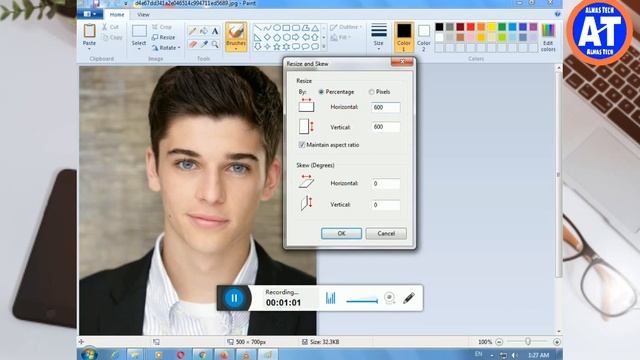Open the Rotate dropdown
Image resolution: width=640 pixels, height=360 pixels.
click(166, 48)
